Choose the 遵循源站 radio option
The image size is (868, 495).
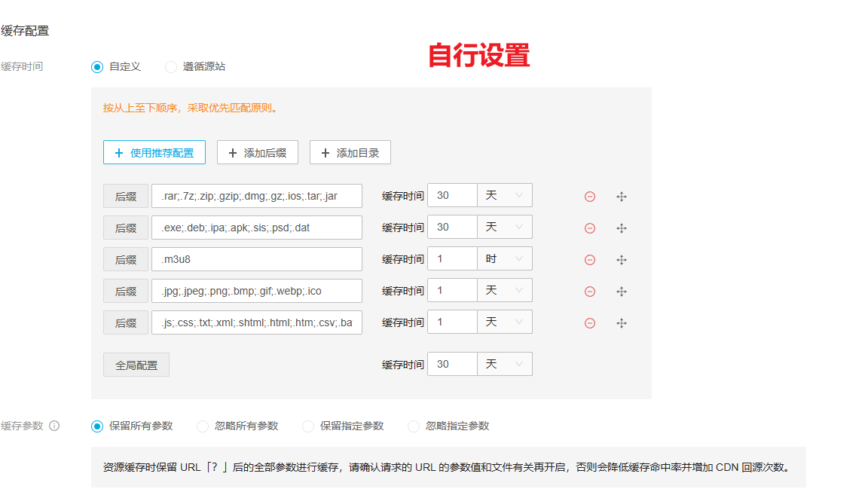click(171, 66)
